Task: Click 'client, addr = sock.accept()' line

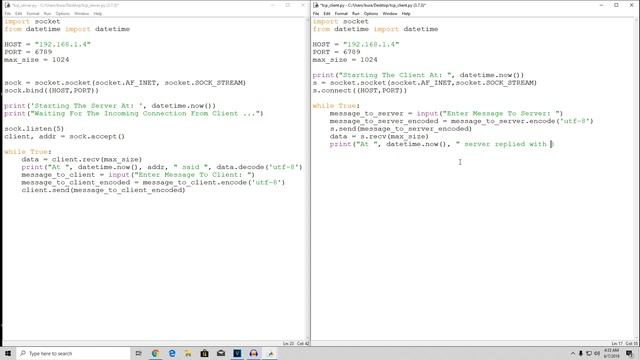Action: tap(64, 136)
